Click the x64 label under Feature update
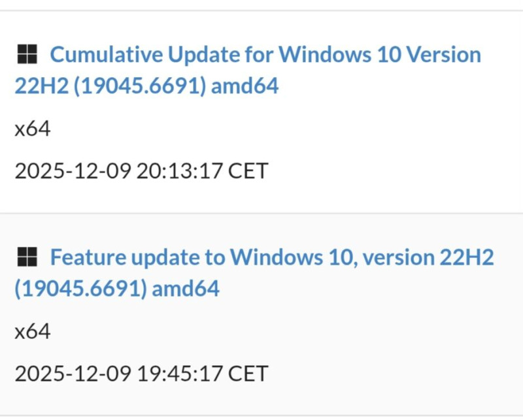Viewport: 523px width, 420px height. click(x=32, y=332)
